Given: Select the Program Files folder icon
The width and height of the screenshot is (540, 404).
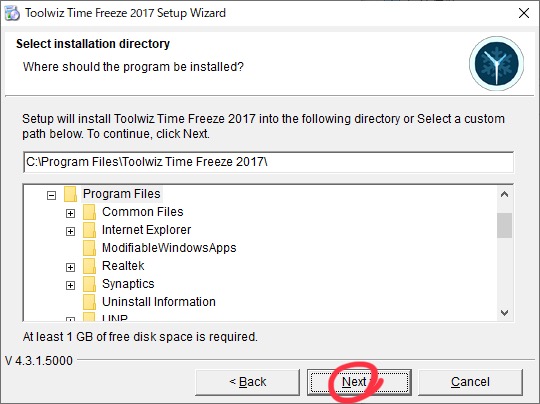Looking at the screenshot, I should pyautogui.click(x=71, y=194).
